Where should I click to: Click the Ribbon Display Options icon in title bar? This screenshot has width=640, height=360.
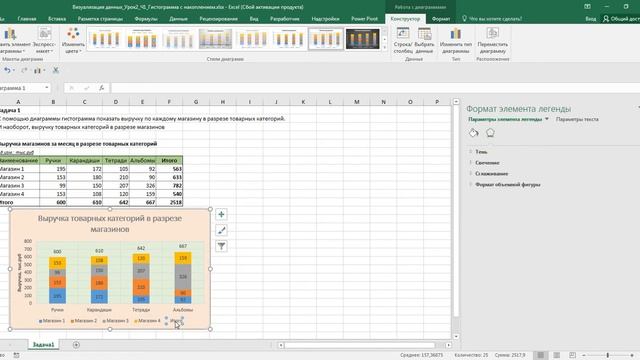coord(587,7)
